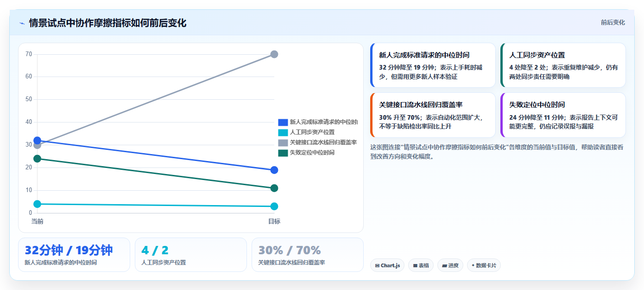Image resolution: width=644 pixels, height=290 pixels.
Task: Click the 30% / 70% stat card
Action: pyautogui.click(x=308, y=255)
